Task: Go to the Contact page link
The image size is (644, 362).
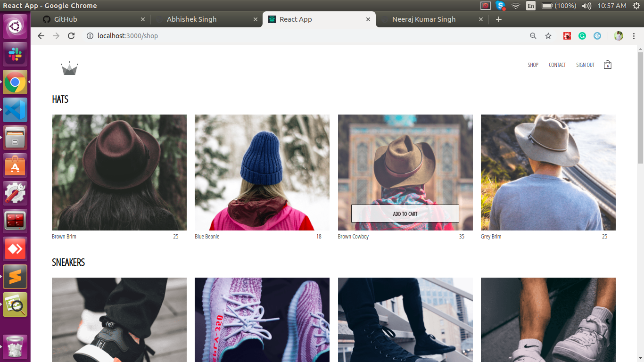Action: [x=557, y=65]
